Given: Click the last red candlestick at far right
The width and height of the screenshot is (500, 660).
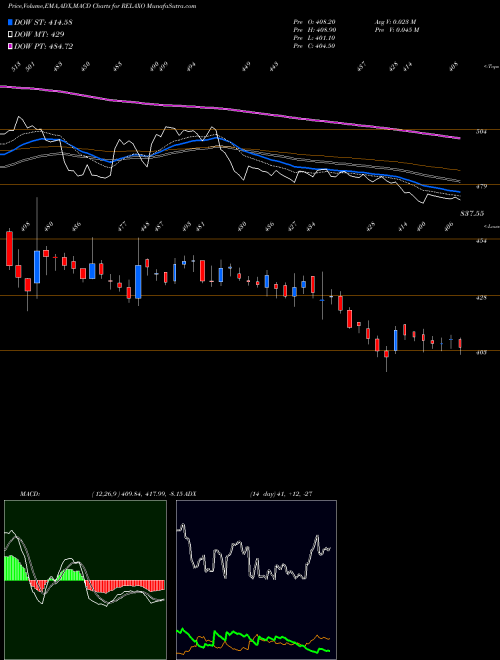Looking at the screenshot, I should pyautogui.click(x=460, y=343).
